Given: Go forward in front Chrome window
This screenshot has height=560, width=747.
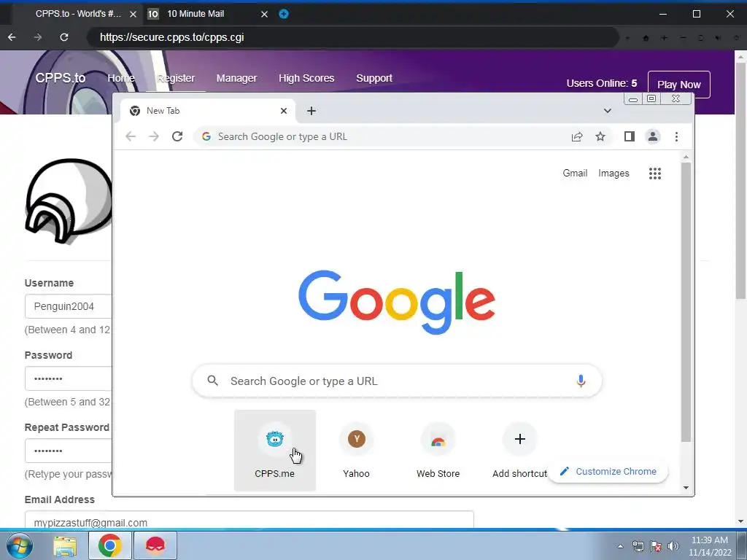Looking at the screenshot, I should point(154,136).
